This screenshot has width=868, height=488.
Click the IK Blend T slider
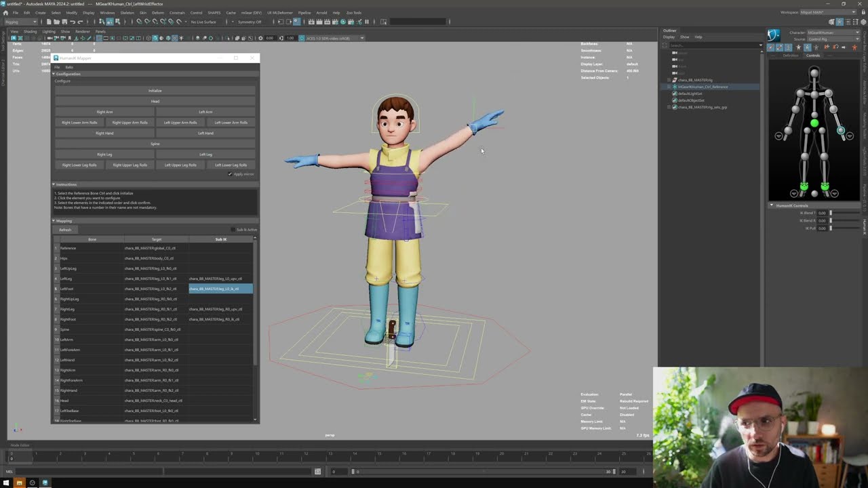pos(844,213)
